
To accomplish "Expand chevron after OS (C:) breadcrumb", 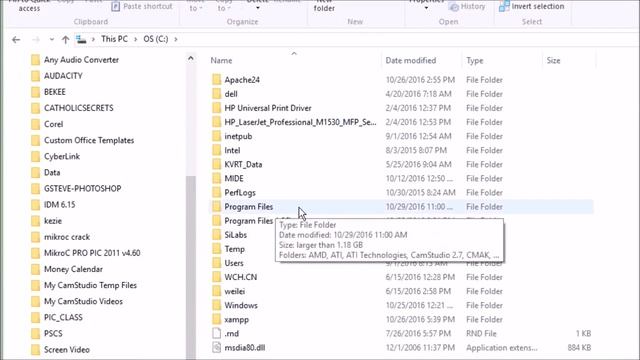I will pos(176,39).
